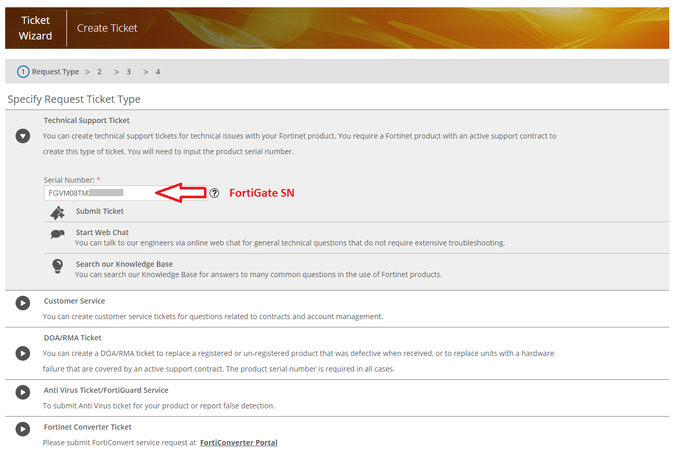Click the Fortinet Converter Ticket heading
Viewport: 688px width, 452px height.
point(87,427)
